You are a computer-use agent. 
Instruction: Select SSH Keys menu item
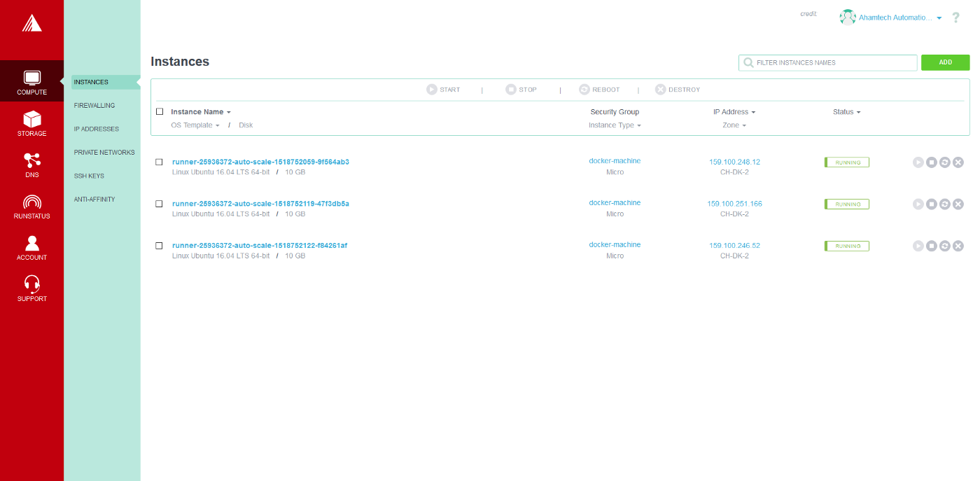[89, 176]
